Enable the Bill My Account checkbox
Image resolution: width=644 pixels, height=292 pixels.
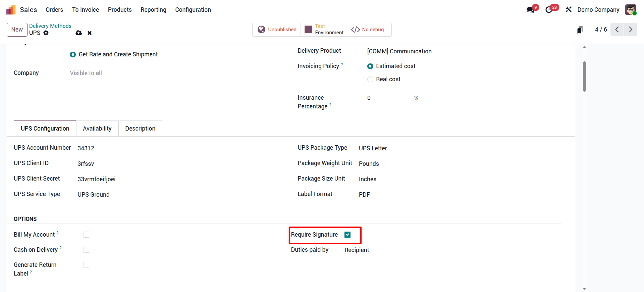(86, 235)
